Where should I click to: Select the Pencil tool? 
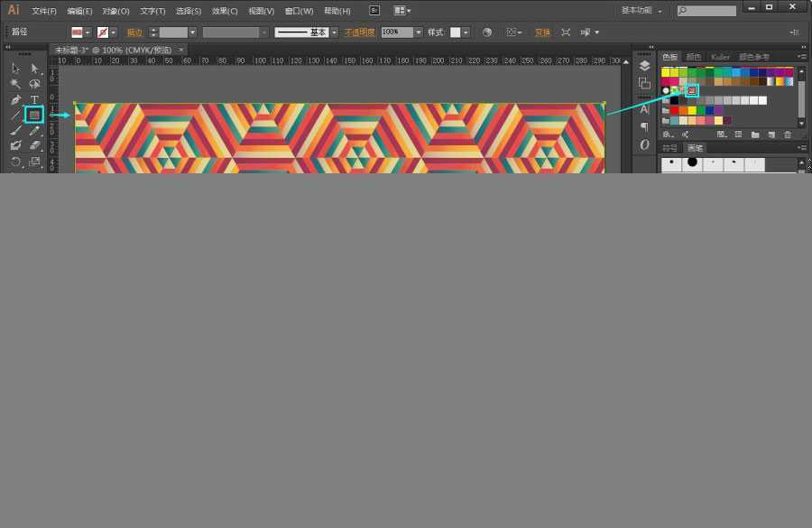pyautogui.click(x=34, y=131)
